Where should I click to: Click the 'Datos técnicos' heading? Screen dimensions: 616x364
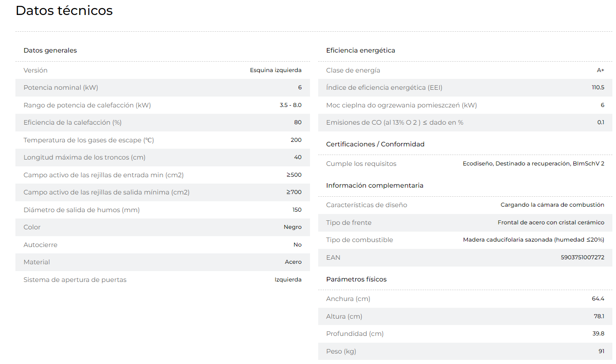64,10
